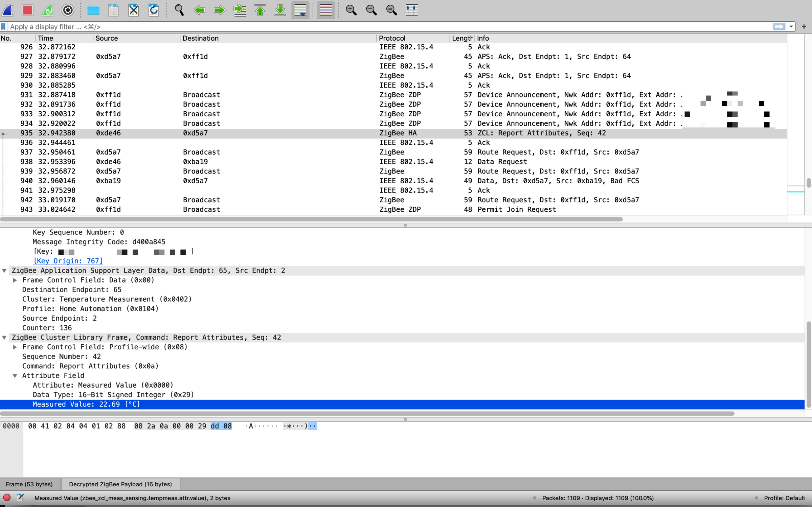Click the Packets: 1109 status text
This screenshot has width=812, height=507.
598,498
